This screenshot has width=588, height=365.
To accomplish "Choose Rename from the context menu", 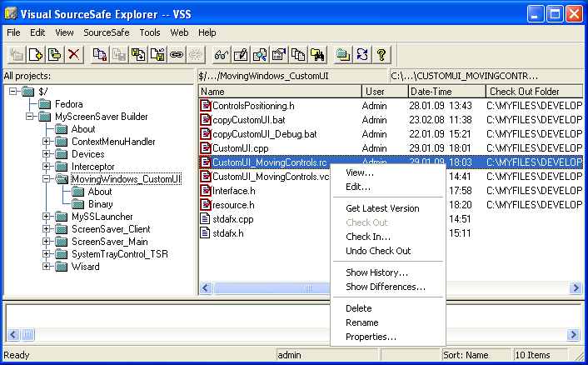I will (x=388, y=322).
